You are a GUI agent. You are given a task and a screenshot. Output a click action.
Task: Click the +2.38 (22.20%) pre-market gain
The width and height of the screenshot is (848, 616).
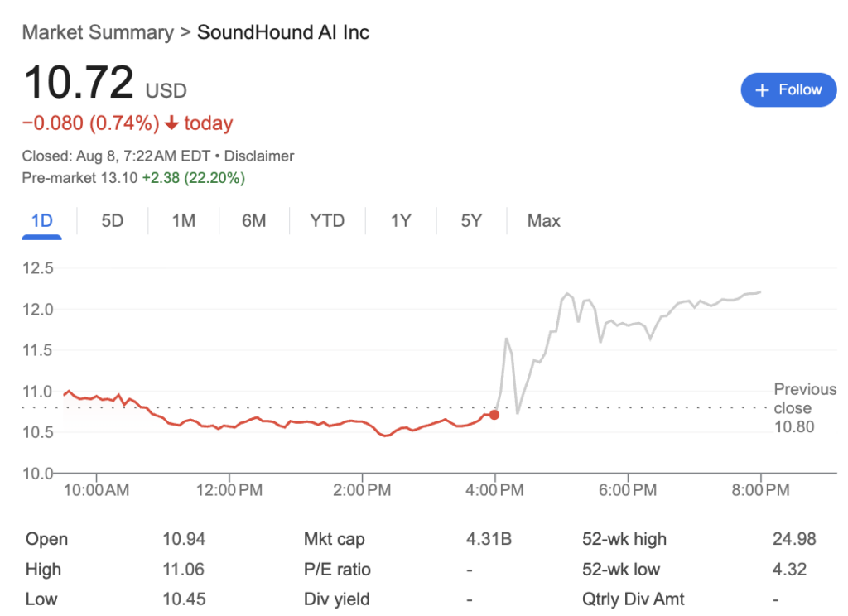pos(194,178)
